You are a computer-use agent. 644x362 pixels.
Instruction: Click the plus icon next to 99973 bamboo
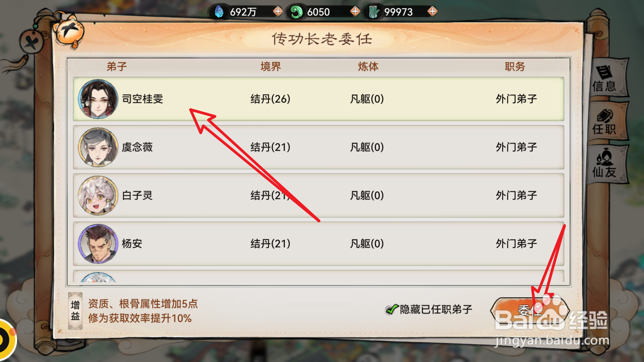432,11
